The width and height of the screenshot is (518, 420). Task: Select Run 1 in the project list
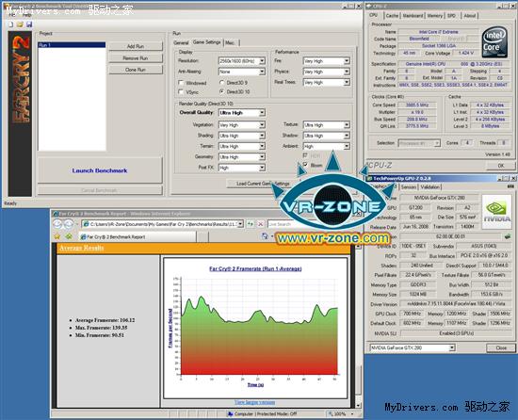coord(72,45)
